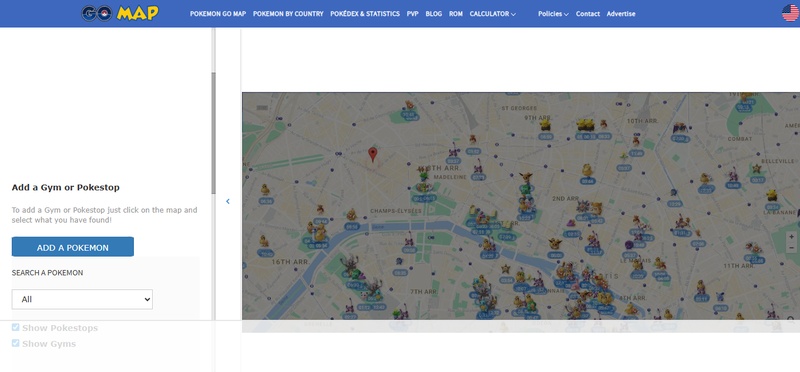This screenshot has width=800, height=372.
Task: Open Pokemon Go Map nav item
Action: click(218, 14)
